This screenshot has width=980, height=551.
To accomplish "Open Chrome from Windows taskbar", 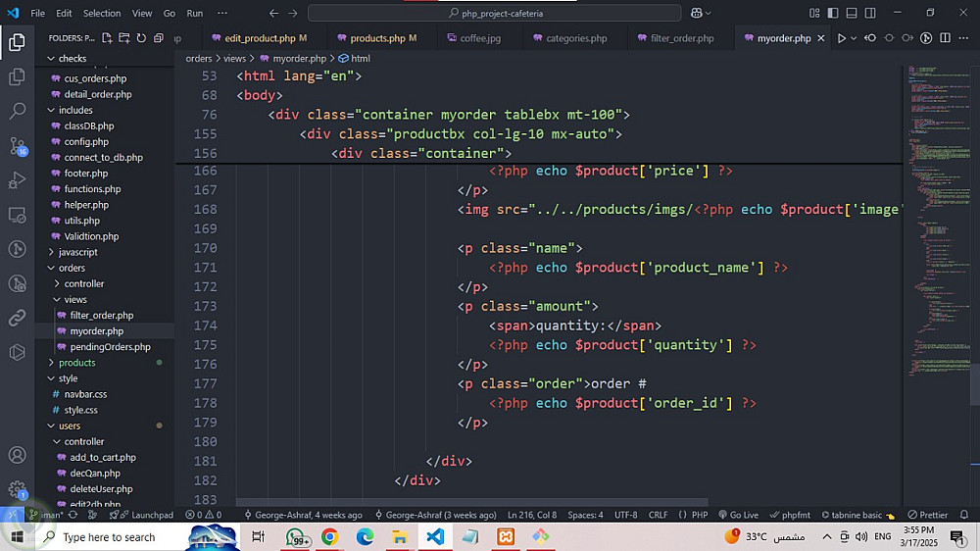I will coord(329,536).
